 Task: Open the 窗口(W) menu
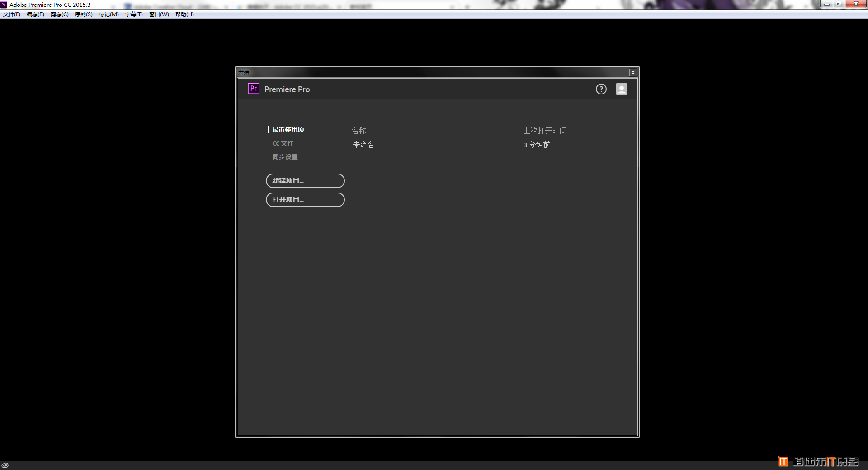pyautogui.click(x=159, y=14)
